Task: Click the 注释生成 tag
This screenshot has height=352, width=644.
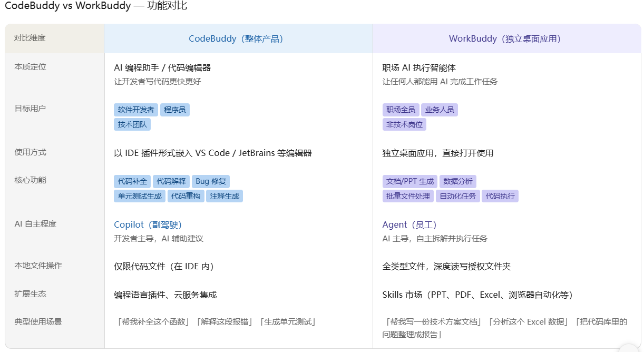Action: [225, 196]
